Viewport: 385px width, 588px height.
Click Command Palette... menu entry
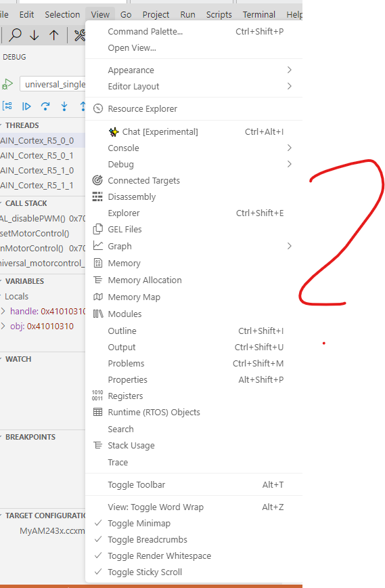(x=194, y=31)
